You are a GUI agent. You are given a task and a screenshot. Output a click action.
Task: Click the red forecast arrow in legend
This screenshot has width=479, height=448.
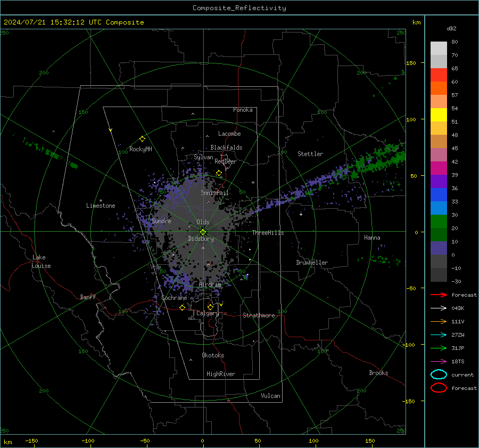click(x=439, y=295)
